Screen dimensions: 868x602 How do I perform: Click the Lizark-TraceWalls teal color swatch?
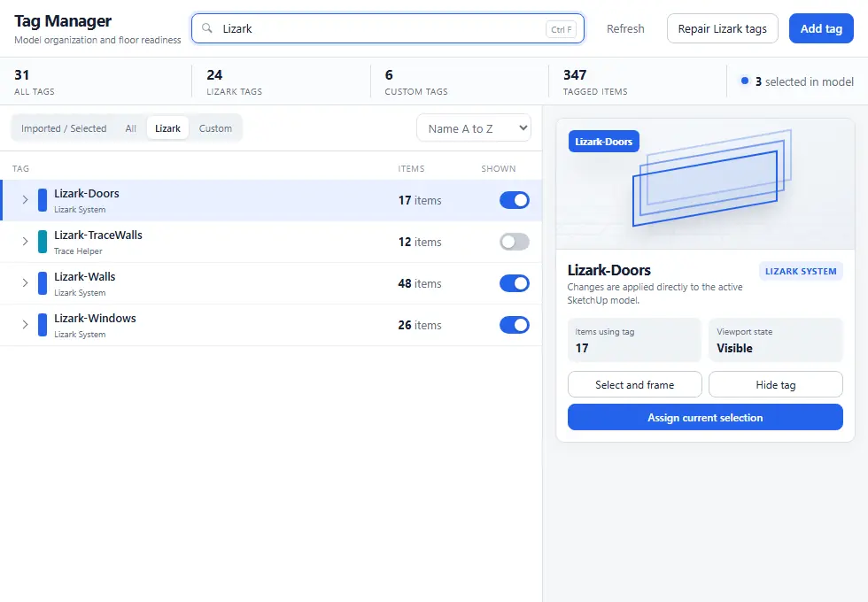tap(43, 242)
